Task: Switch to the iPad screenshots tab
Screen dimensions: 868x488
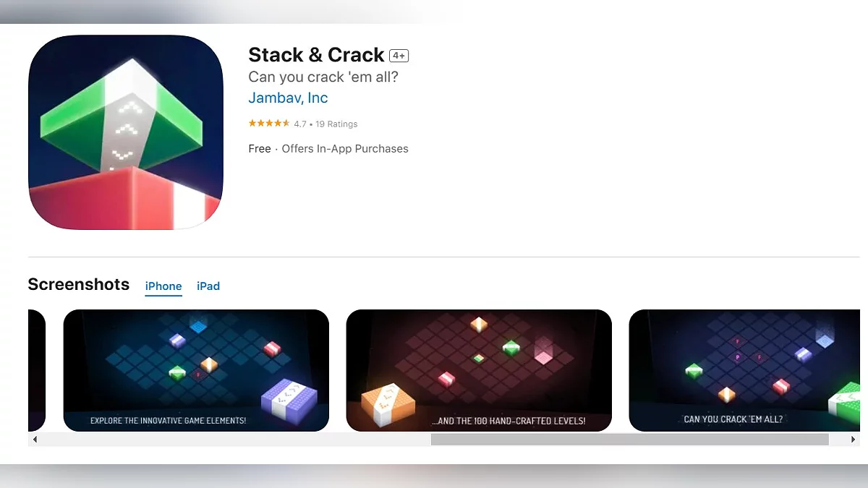Action: [x=208, y=286]
